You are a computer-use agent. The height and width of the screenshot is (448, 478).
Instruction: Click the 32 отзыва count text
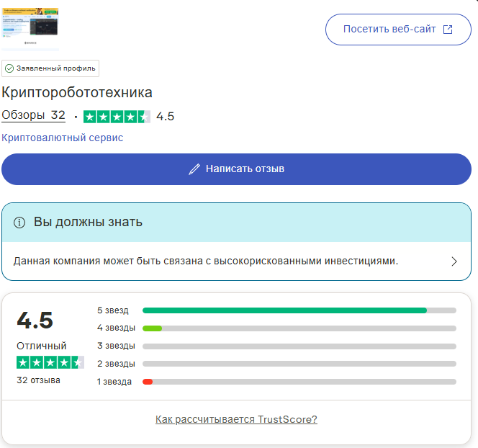38,380
